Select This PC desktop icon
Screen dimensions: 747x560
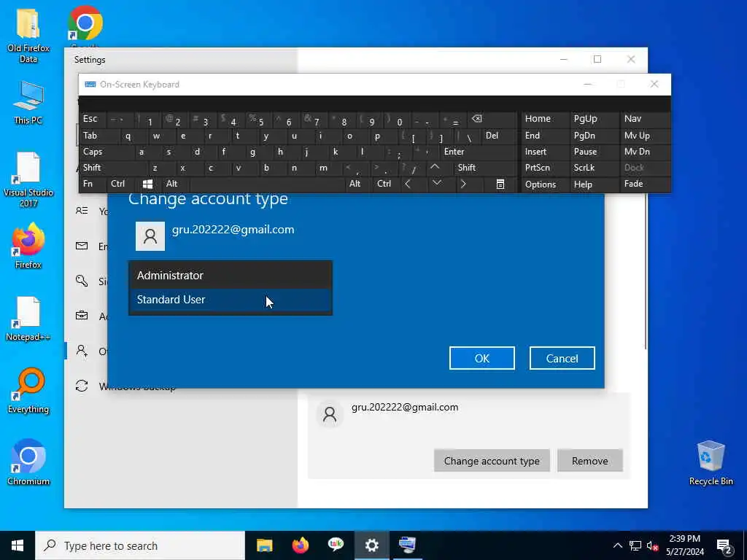28,102
